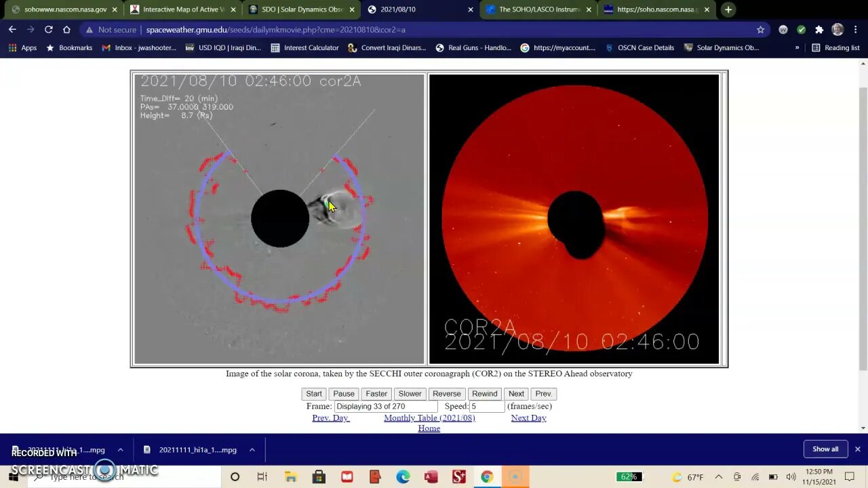Click the red COR2A corona image
Screen dimensions: 868x488
coord(574,219)
